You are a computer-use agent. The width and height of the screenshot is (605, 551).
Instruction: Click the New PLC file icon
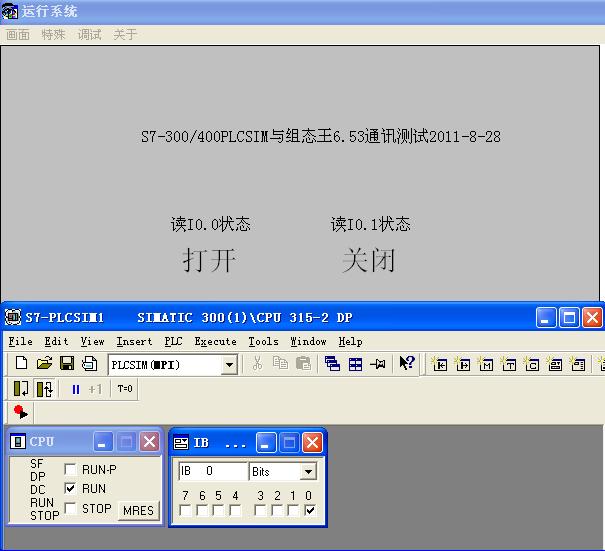22,363
